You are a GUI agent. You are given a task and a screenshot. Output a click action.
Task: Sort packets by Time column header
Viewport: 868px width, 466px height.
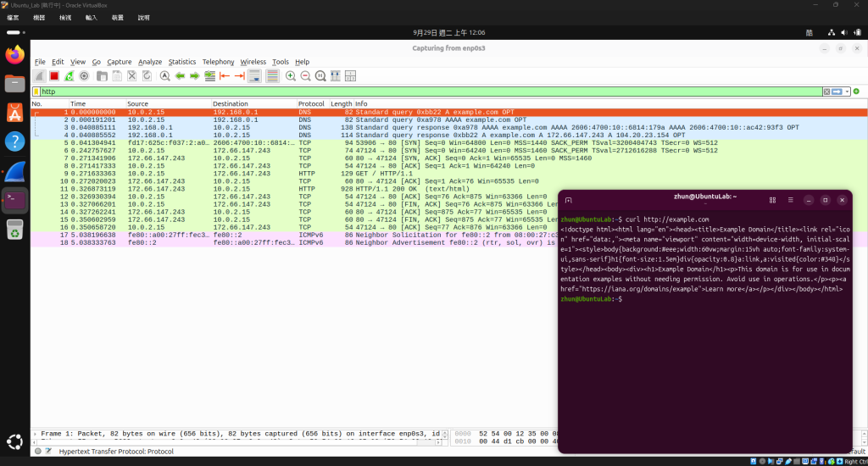point(97,104)
